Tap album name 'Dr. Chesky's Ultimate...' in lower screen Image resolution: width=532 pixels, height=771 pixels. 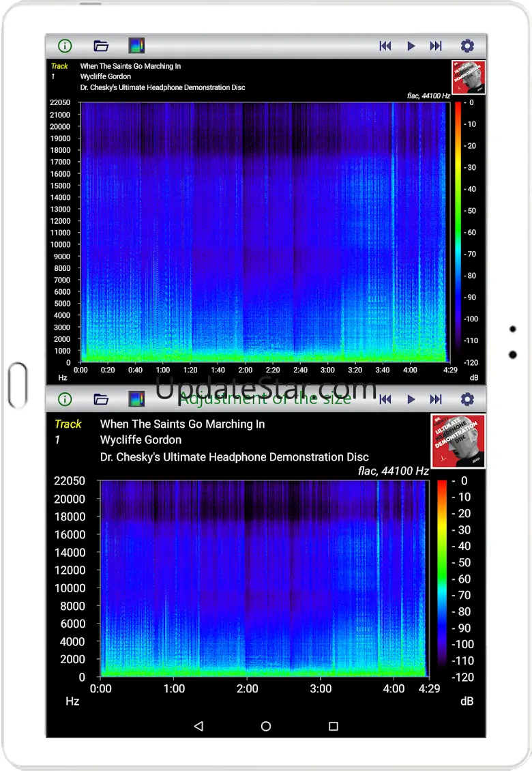(x=235, y=456)
